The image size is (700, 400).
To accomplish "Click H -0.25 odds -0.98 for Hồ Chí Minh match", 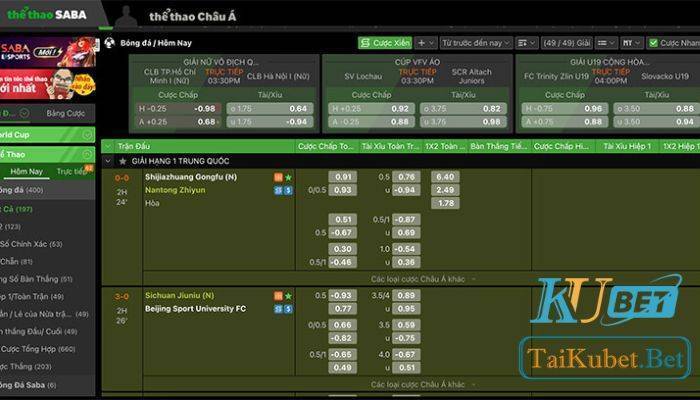I will 179,108.
